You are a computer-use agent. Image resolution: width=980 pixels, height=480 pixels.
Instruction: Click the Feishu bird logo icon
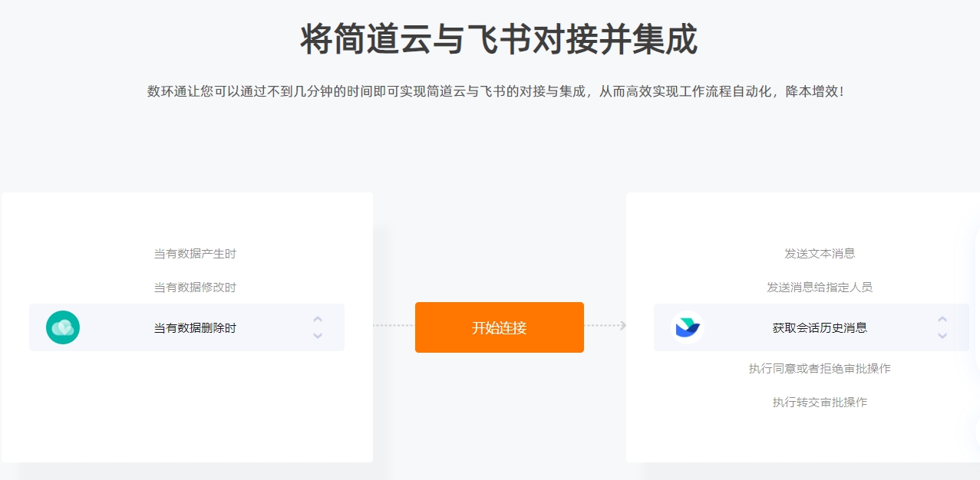click(x=688, y=327)
